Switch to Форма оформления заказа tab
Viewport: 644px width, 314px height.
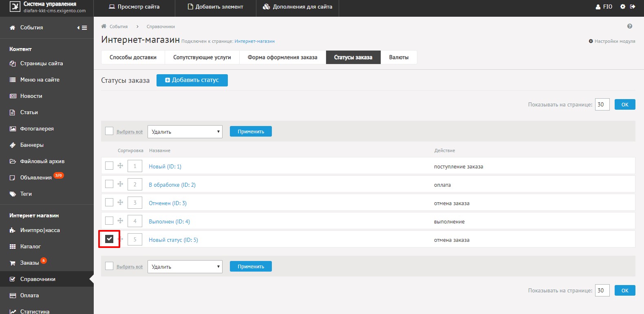(282, 57)
